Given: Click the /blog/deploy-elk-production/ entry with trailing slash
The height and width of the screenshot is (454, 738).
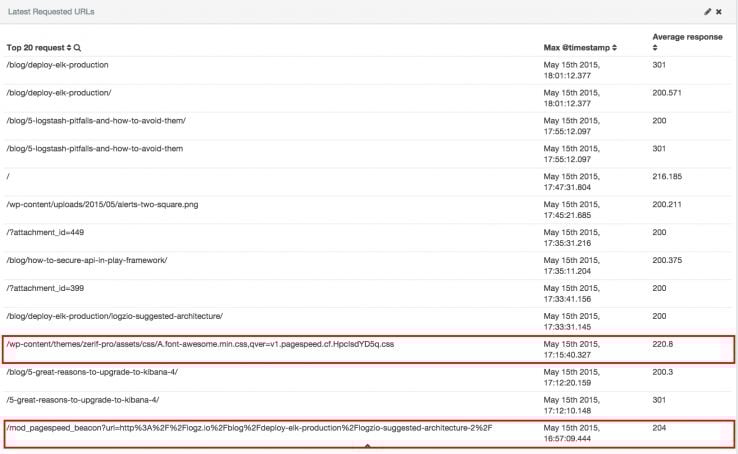Looking at the screenshot, I should coord(59,93).
